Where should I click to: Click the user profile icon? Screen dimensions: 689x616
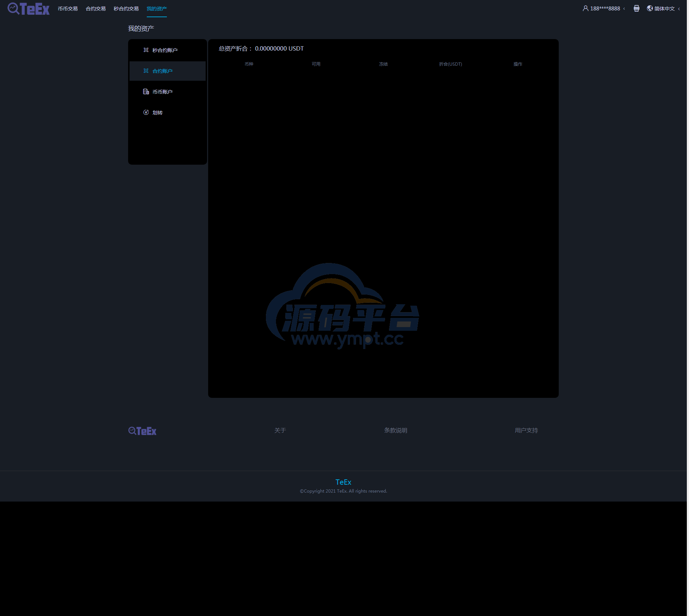click(585, 8)
